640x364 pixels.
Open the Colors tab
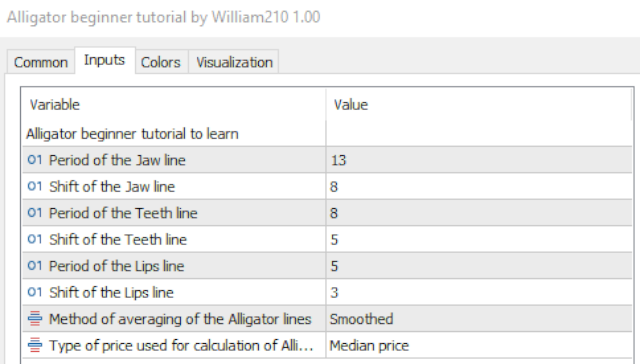(x=161, y=62)
